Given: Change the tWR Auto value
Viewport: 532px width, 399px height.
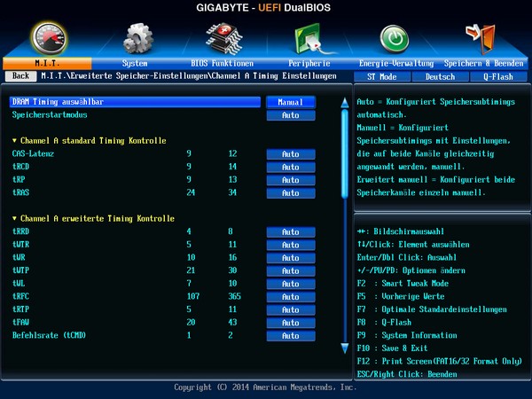Looking at the screenshot, I should coord(291,258).
